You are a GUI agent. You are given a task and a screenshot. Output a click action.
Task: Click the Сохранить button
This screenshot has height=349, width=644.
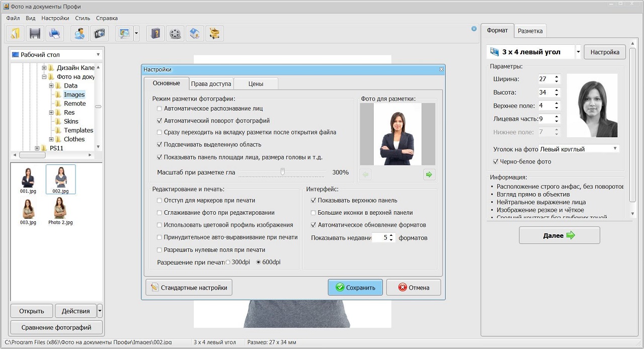click(355, 288)
